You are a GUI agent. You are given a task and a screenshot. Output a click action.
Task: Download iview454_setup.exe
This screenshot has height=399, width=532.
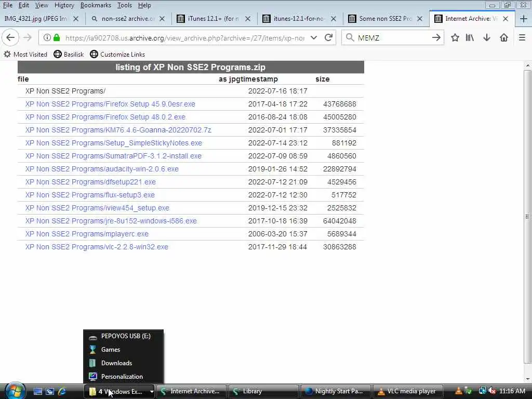click(x=97, y=208)
